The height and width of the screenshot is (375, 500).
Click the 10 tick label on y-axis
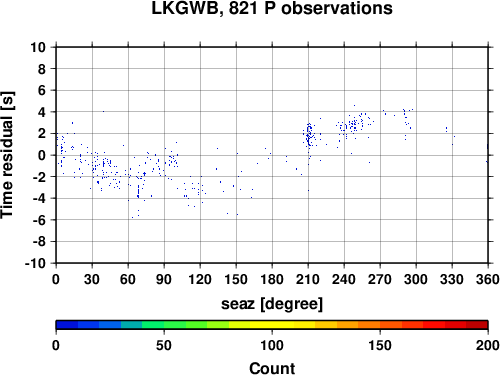pyautogui.click(x=38, y=47)
